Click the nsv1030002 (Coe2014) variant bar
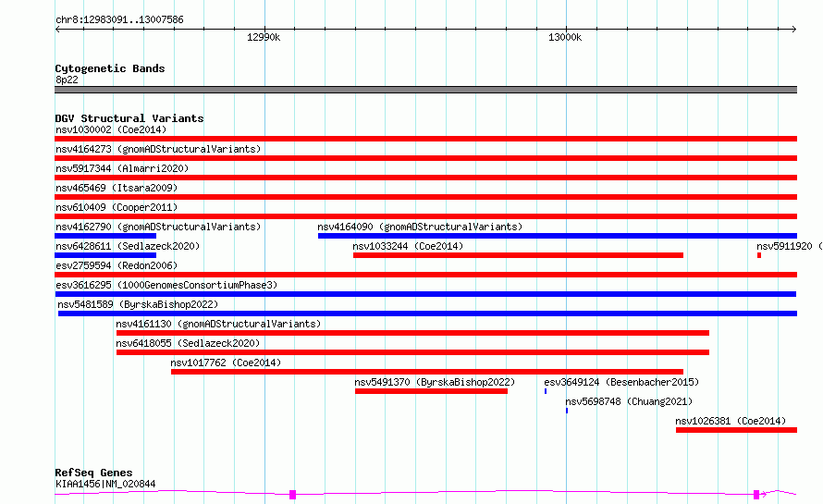The image size is (823, 504). pyautogui.click(x=425, y=139)
